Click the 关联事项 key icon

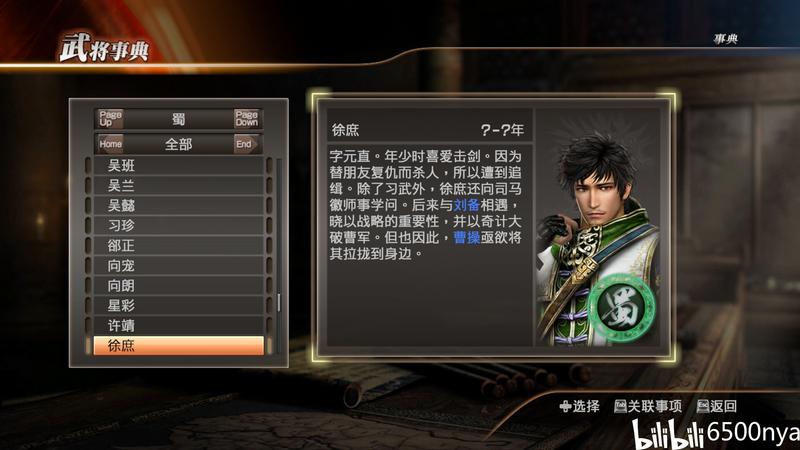click(620, 406)
